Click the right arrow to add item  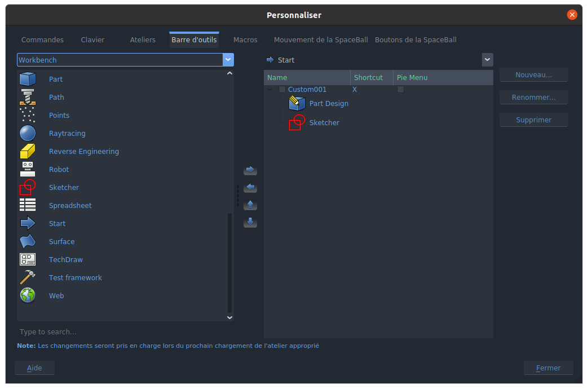(x=250, y=170)
